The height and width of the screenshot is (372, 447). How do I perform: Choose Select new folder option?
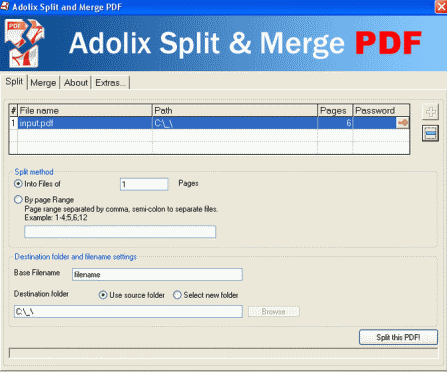point(177,295)
